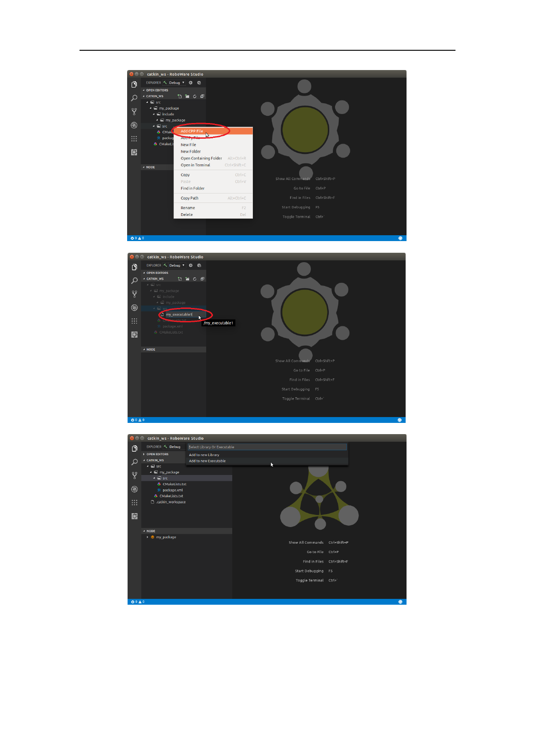Click New Folder icon on CATKIN_WS header, context-menu window
Image resolution: width=535 pixels, height=756 pixels.
click(187, 96)
